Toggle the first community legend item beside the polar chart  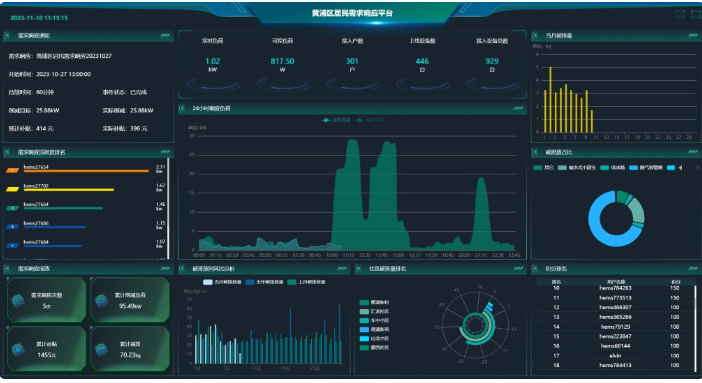point(374,302)
